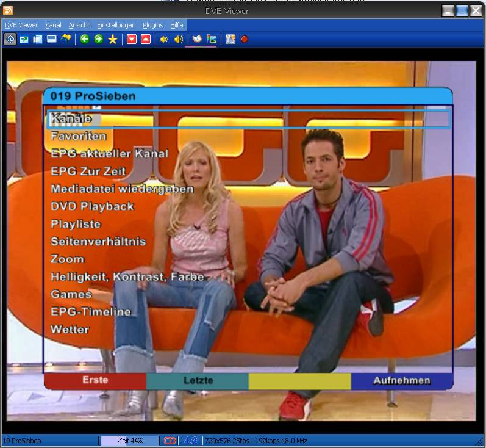Click the 19 ProSieben status bar text
The image size is (486, 448).
pyautogui.click(x=22, y=441)
